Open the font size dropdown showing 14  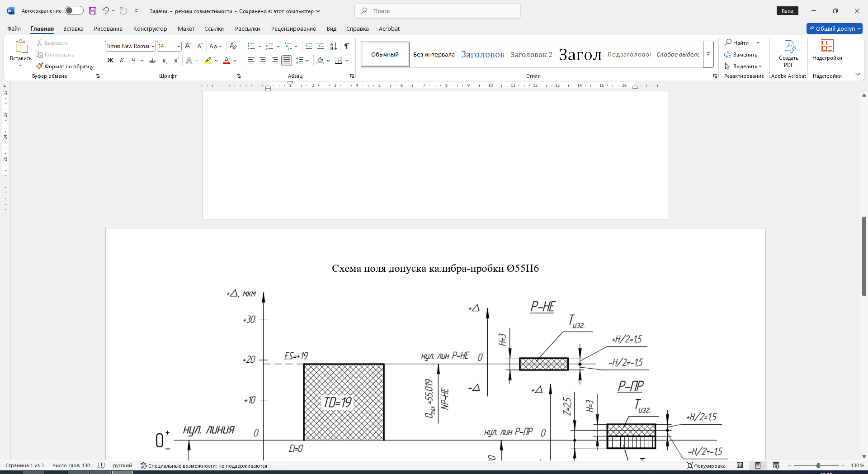tap(179, 46)
